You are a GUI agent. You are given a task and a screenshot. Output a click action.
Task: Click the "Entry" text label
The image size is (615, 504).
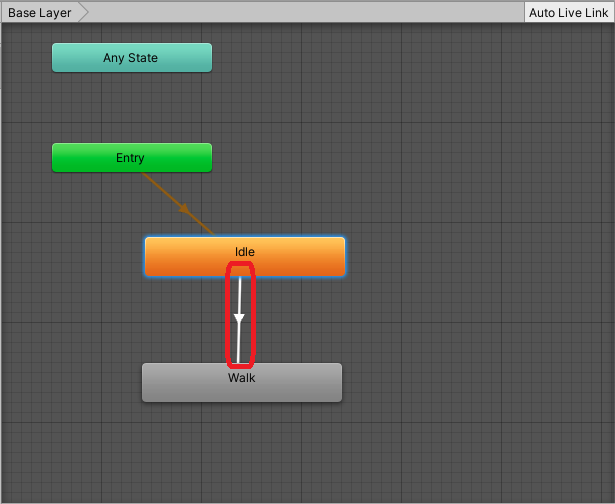[130, 158]
